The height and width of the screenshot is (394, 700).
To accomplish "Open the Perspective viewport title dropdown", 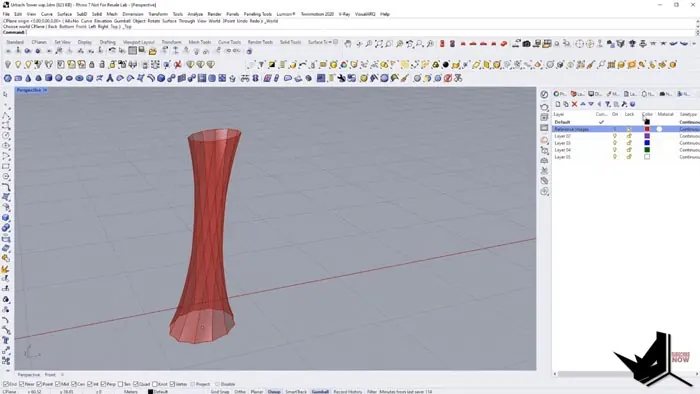I will pos(46,90).
